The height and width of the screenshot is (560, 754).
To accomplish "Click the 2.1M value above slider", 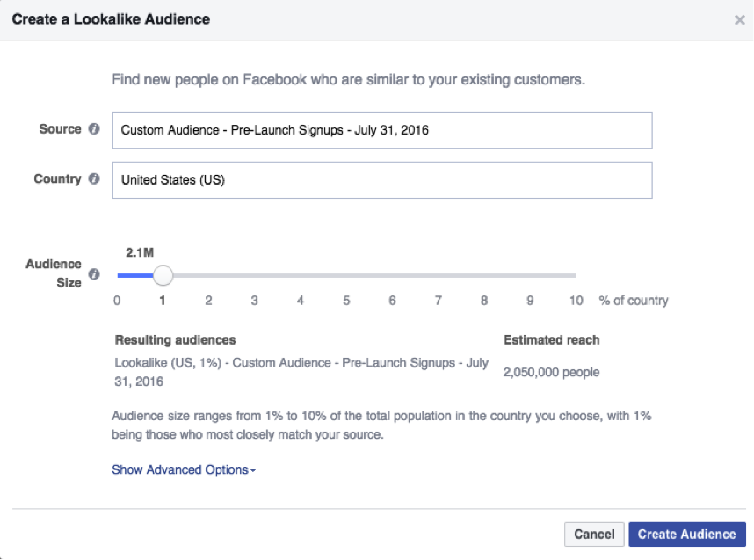I will coord(140,252).
